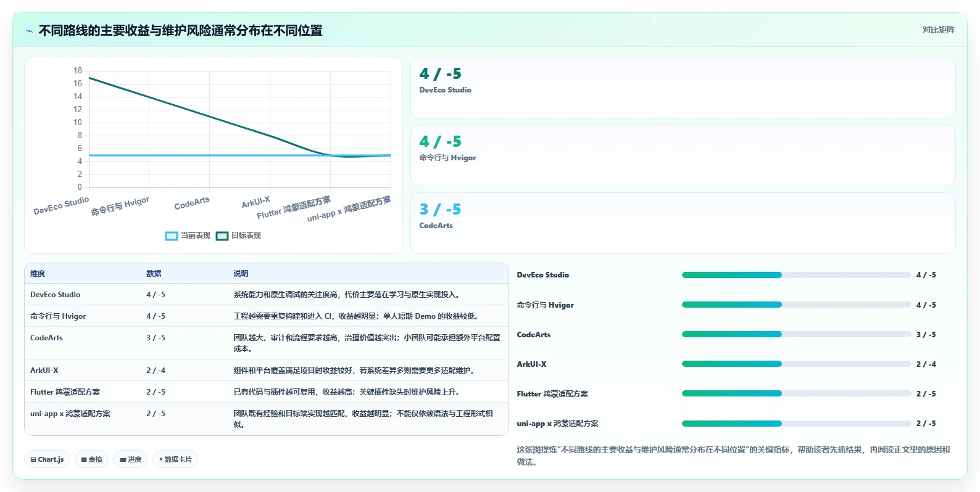Viewport: 980px width, 492px height.
Task: Select the CodeArts 3 / -5 card
Action: 683,223
